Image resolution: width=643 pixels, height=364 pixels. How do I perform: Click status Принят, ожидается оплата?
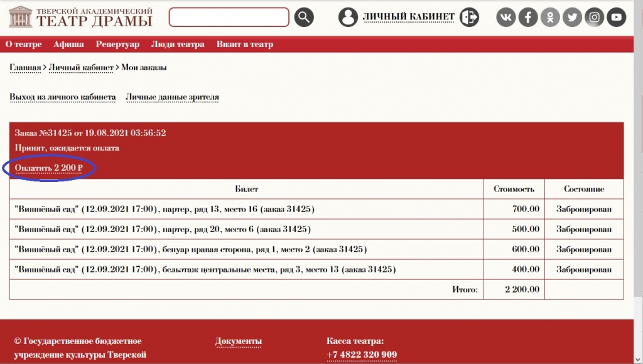click(67, 148)
